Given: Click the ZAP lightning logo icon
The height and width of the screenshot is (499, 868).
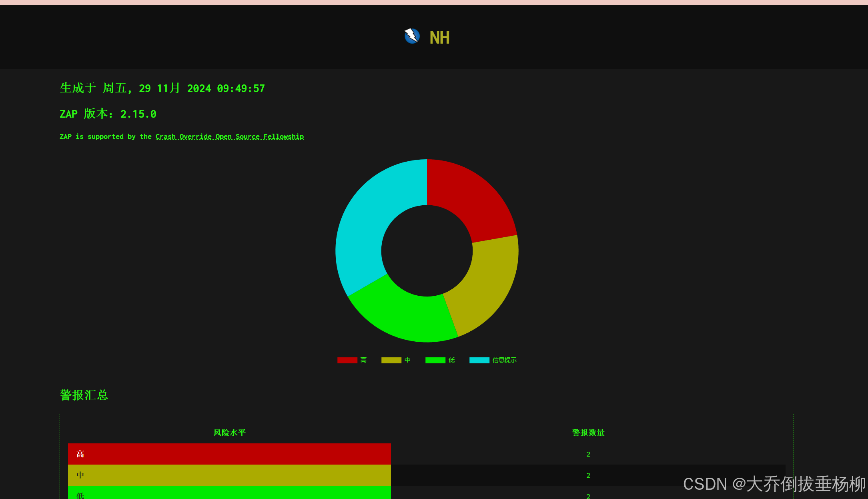Looking at the screenshot, I should [x=412, y=36].
